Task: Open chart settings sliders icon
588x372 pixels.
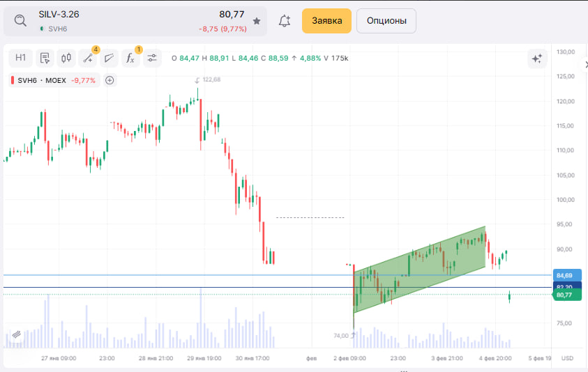Action: tap(152, 59)
